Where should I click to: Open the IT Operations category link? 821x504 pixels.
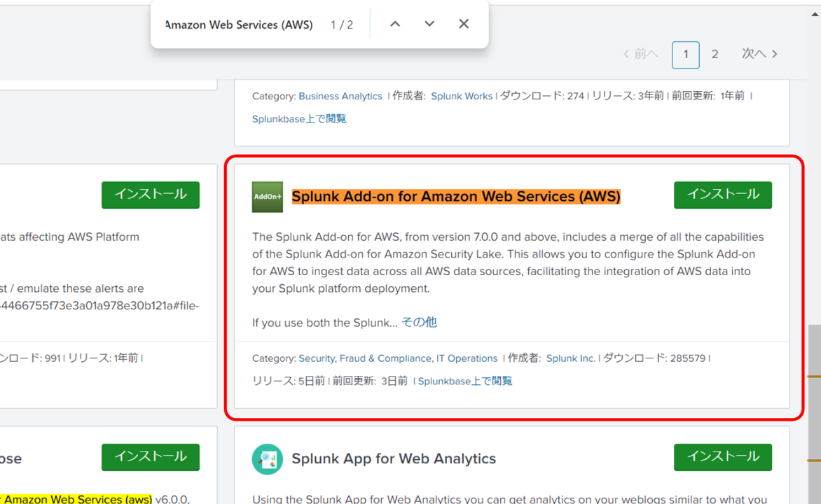[462, 358]
